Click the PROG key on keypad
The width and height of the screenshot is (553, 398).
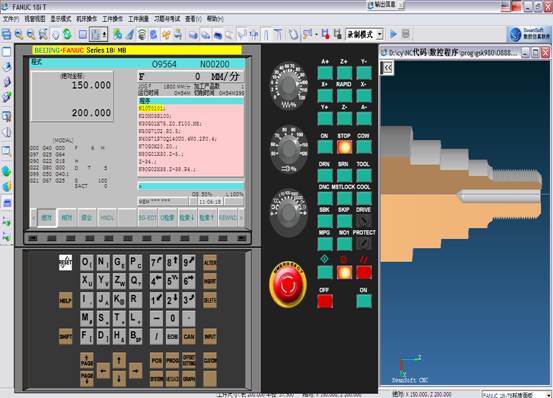tap(172, 361)
